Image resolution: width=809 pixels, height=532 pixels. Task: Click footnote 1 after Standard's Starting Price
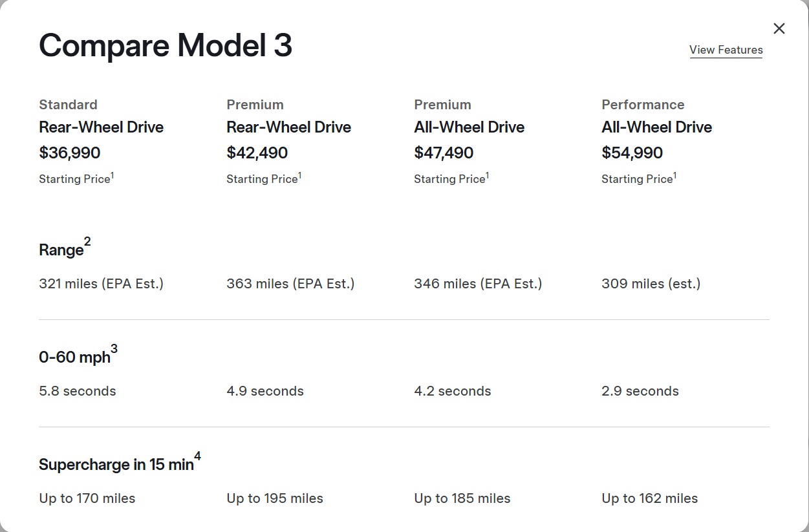click(x=112, y=175)
